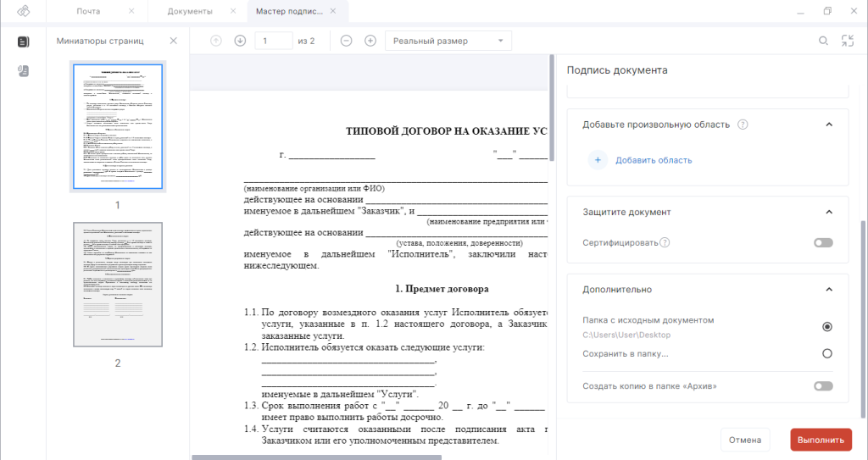868x460 pixels.
Task: Click the signature panel vertical scrollbar
Action: click(863, 319)
